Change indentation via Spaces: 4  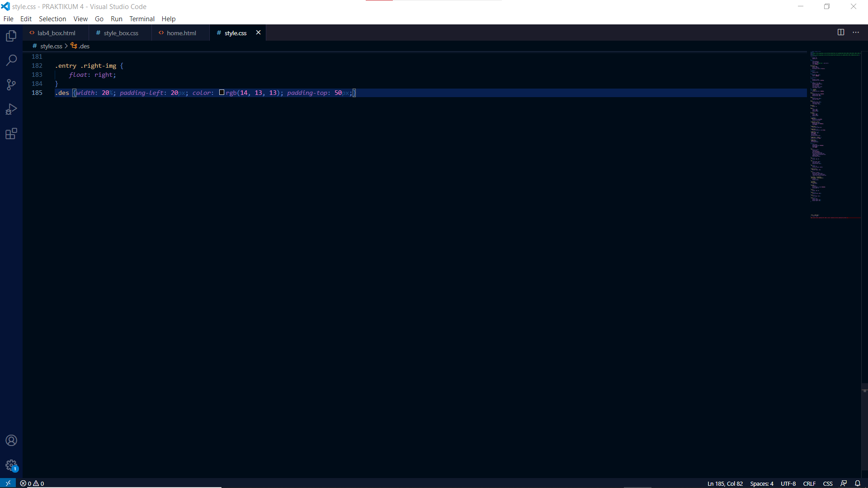(x=762, y=483)
